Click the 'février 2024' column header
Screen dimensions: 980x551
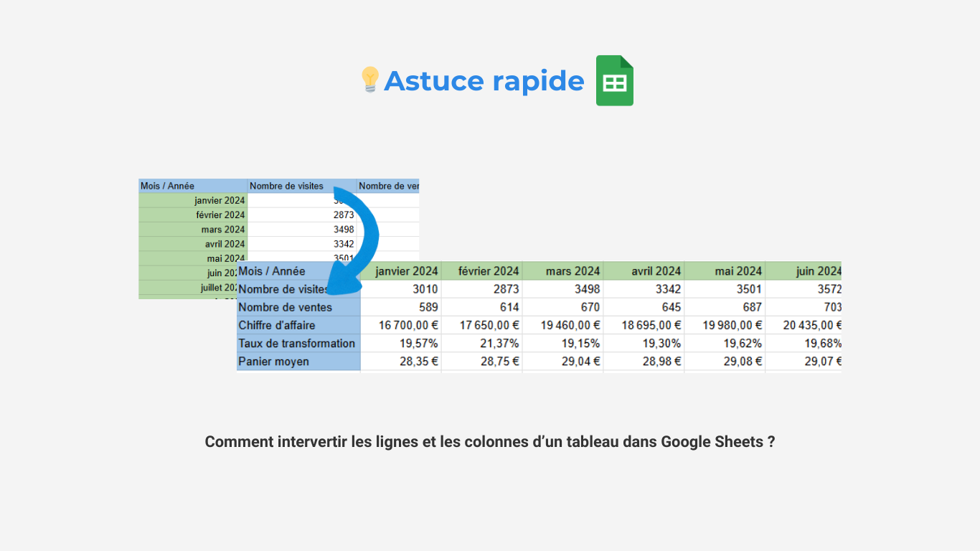pos(489,271)
